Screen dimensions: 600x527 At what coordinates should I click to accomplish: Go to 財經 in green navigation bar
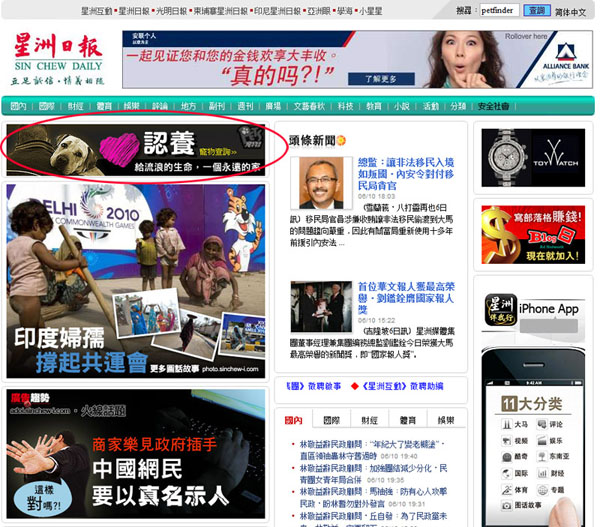[x=75, y=106]
